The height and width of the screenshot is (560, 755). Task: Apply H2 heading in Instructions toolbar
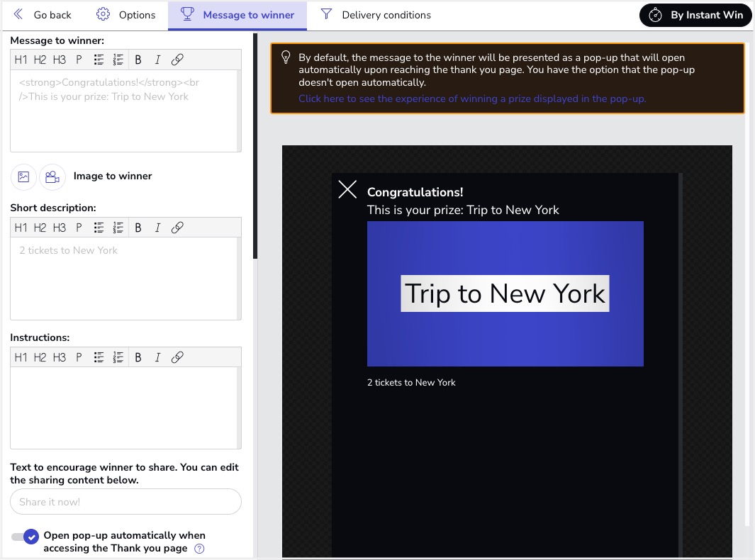pyautogui.click(x=40, y=357)
